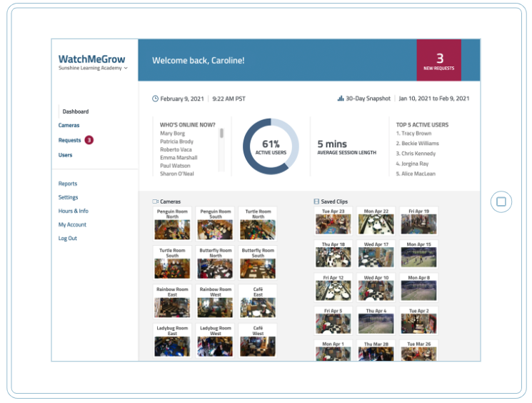Play the Tue Apr 2 saved clip

click(x=418, y=321)
